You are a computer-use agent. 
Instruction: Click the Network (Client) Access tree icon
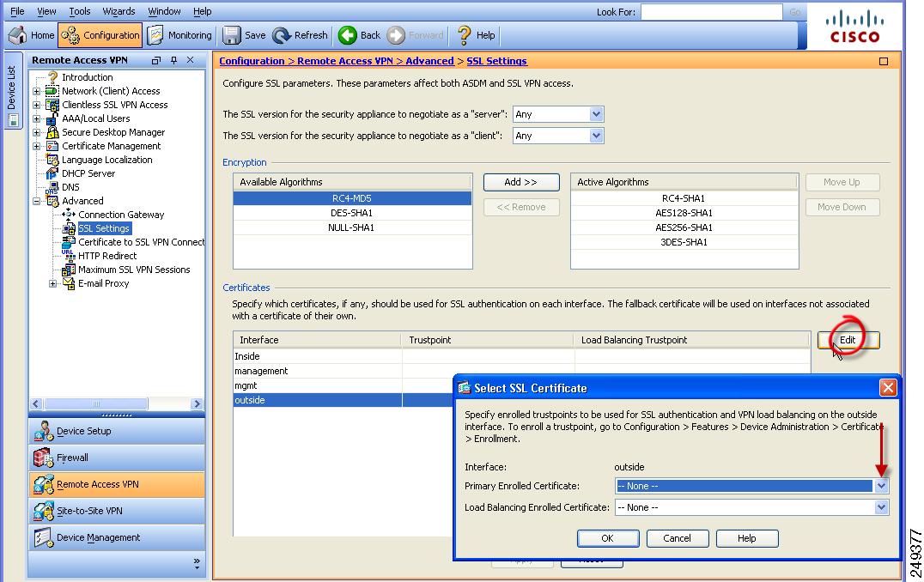[52, 91]
